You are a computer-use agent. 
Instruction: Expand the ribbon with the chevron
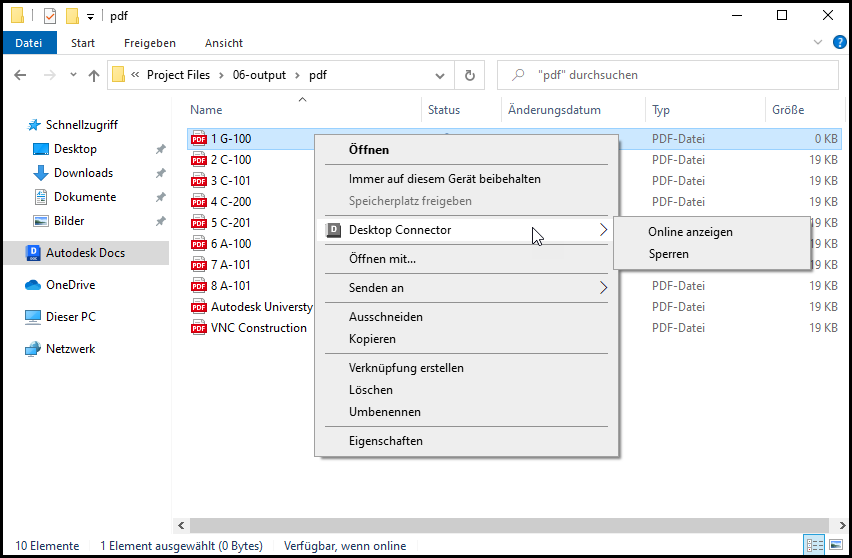point(817,43)
